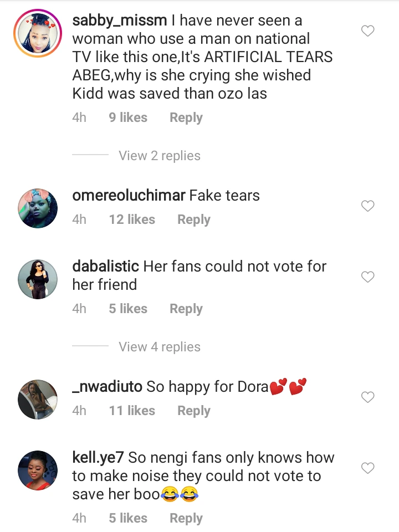The image size is (399, 532).
Task: Reply to the Fake tears comment
Action: pos(194,219)
